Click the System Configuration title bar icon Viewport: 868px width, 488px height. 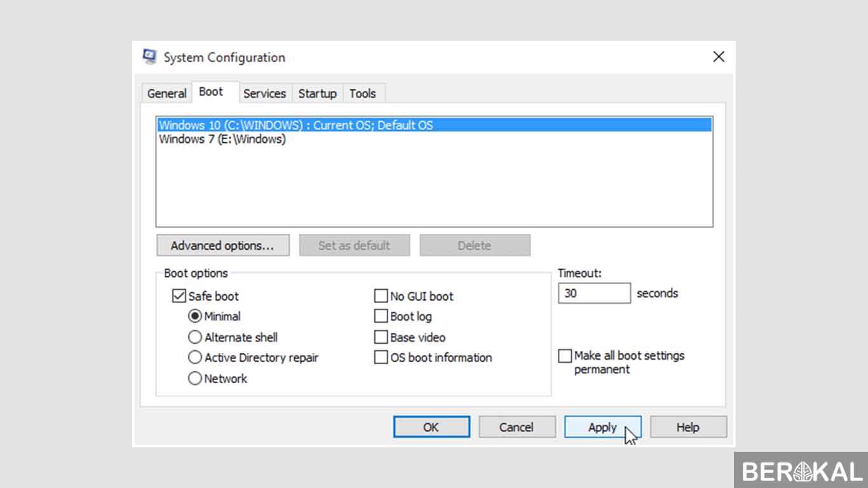(149, 57)
